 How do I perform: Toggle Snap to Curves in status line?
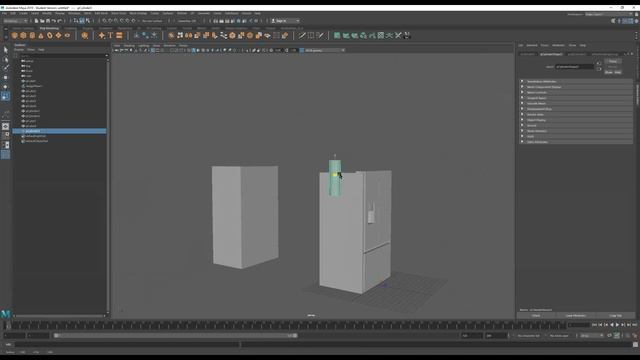(110, 21)
